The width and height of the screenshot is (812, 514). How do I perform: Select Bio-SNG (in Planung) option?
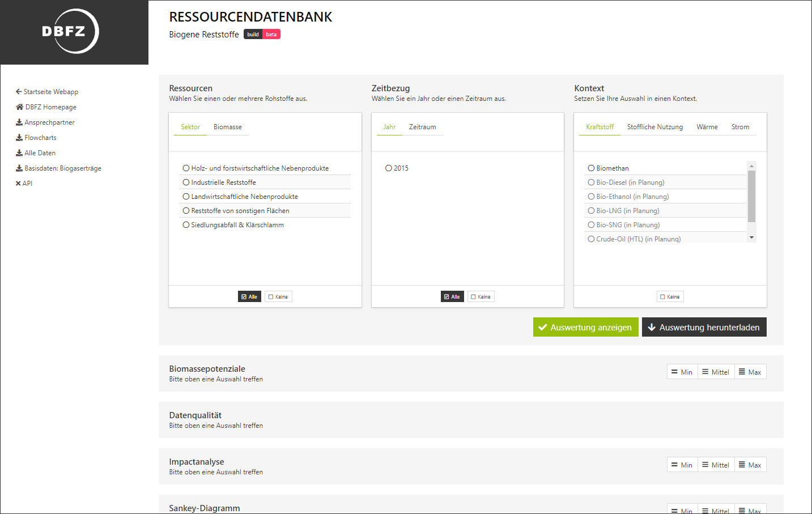coord(665,225)
